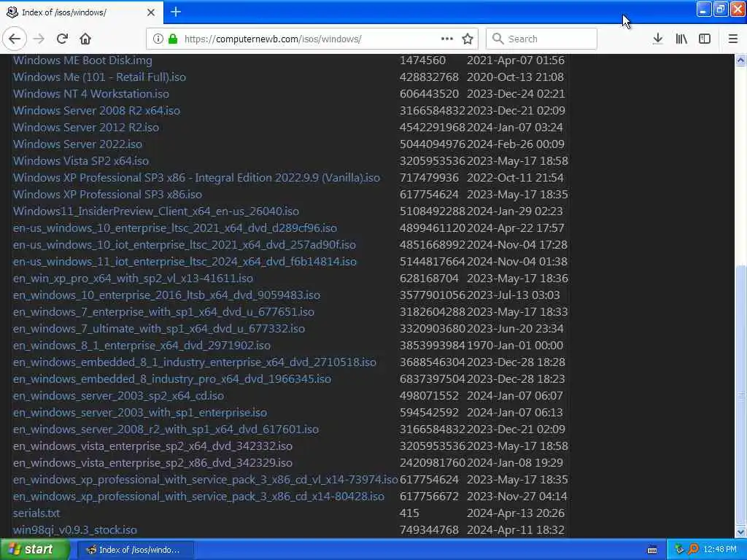The image size is (747, 560).
Task: Click en_windows_server_2008_r2_with_sp1 iso link
Action: coord(166,429)
